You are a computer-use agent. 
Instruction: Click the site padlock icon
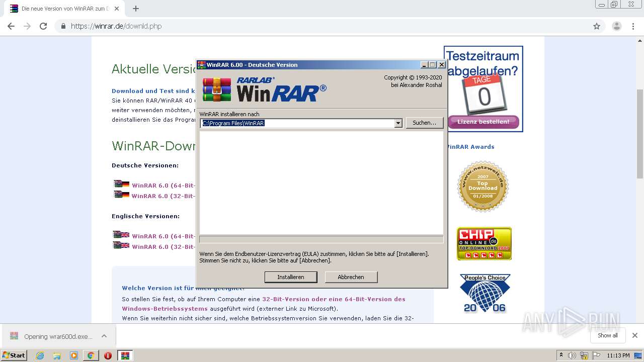point(63,26)
